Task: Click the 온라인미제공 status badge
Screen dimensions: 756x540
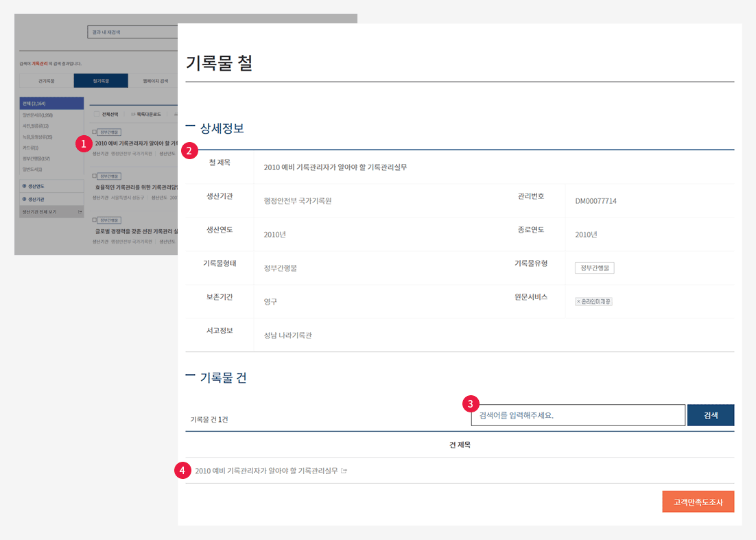Action: click(593, 301)
